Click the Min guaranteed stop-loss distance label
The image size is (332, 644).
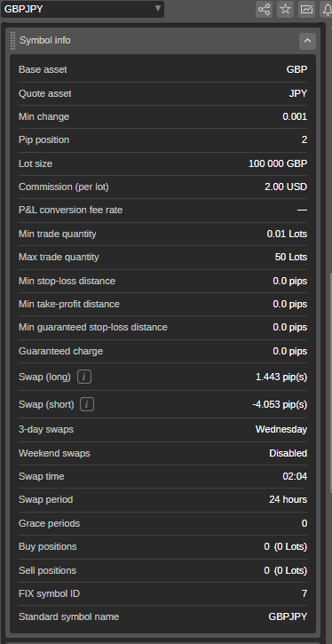(92, 328)
